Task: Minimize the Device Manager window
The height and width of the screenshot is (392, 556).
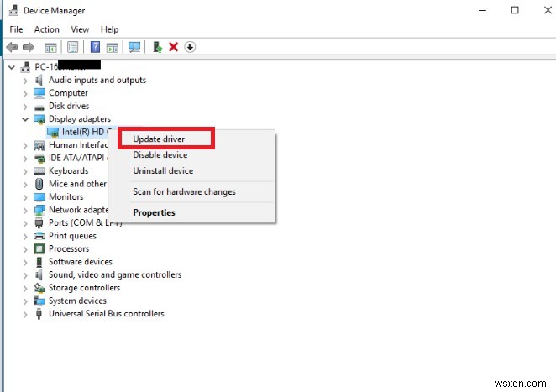Action: [x=482, y=10]
